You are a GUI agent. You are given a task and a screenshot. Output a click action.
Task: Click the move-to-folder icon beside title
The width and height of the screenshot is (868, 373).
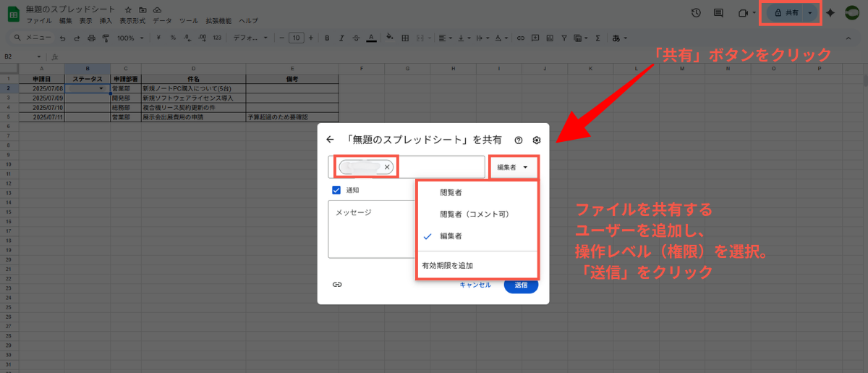click(x=142, y=9)
